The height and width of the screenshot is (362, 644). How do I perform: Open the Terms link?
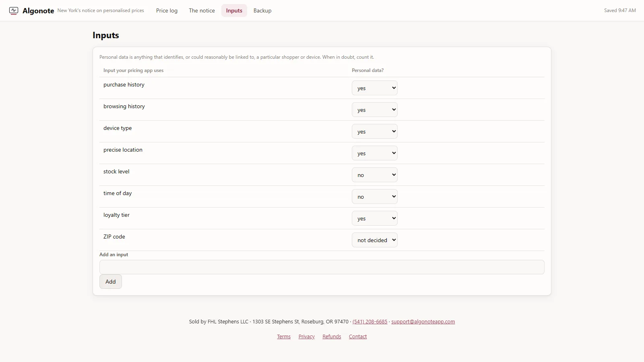pos(284,337)
